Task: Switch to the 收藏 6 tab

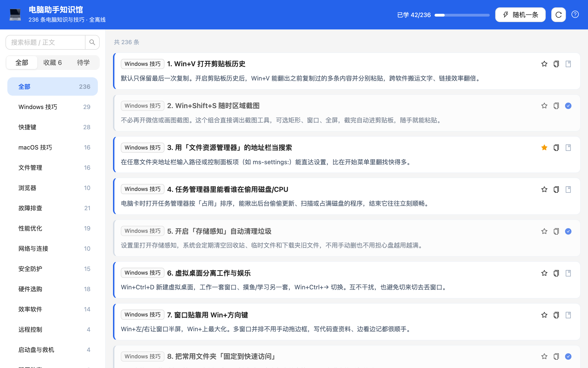Action: tap(52, 63)
